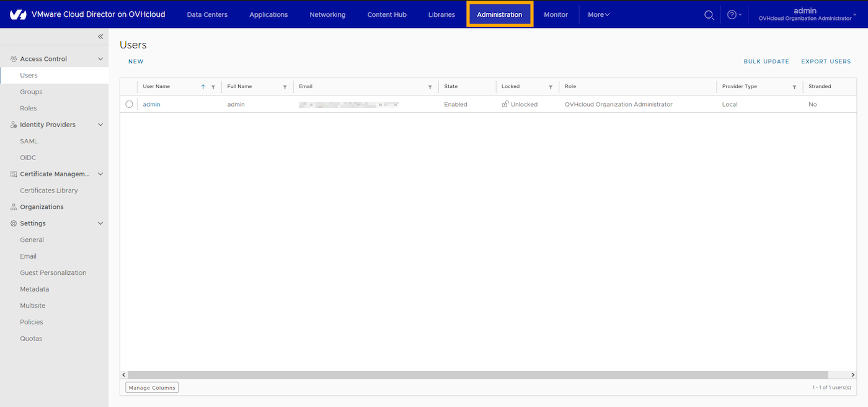Click the Enabled state cell

pos(456,104)
